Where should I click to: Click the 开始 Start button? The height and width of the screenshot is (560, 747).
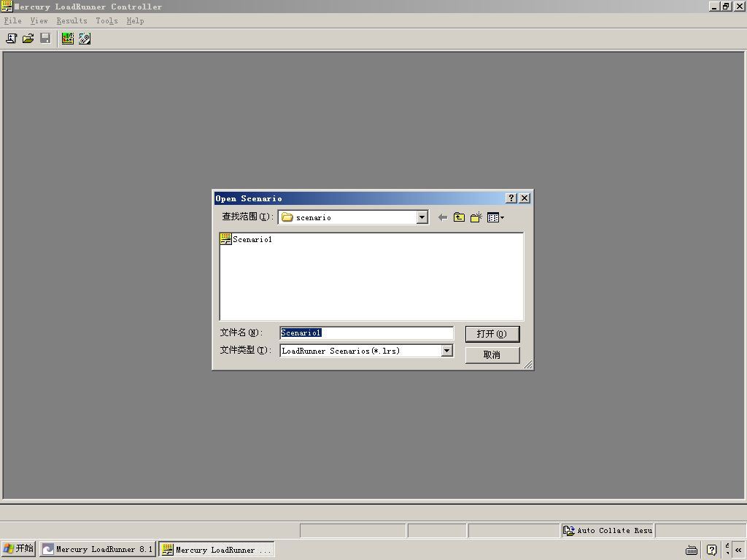pyautogui.click(x=18, y=548)
